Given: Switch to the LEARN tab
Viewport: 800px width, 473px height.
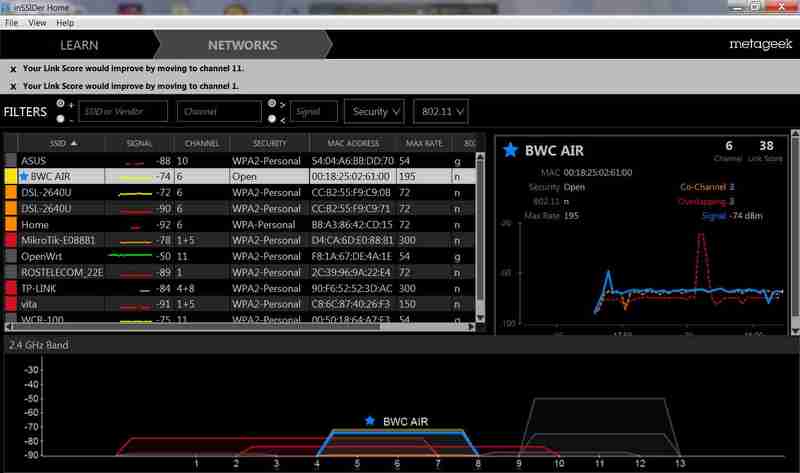Looking at the screenshot, I should coord(79,45).
